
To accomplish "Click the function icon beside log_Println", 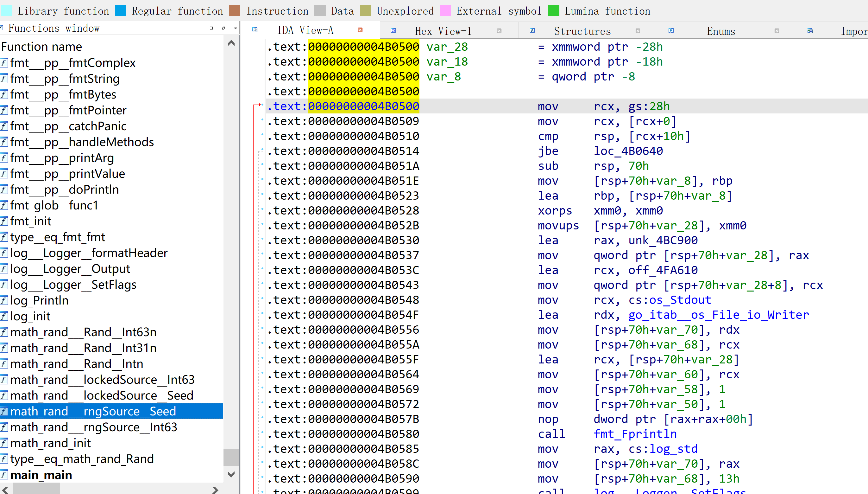I will point(4,300).
